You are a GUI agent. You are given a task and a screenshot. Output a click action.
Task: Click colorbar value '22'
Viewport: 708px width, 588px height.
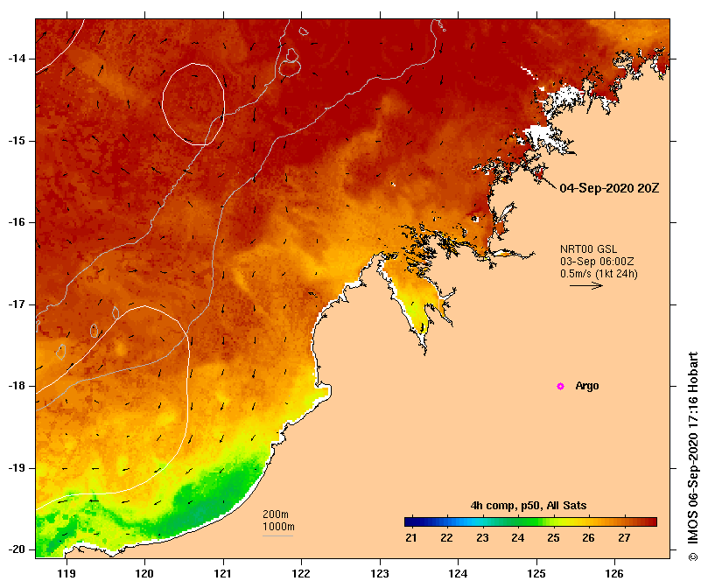(x=446, y=538)
